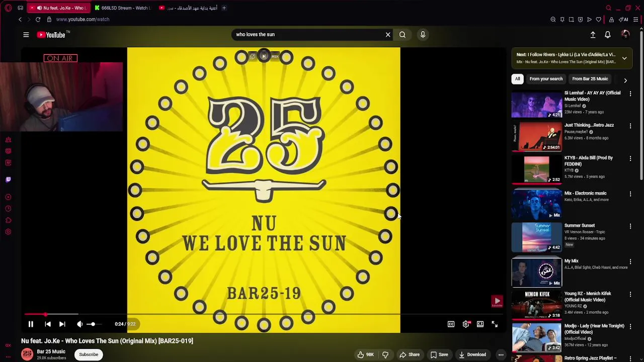Open sidebar settings gear
This screenshot has height=362, width=644.
point(8,232)
